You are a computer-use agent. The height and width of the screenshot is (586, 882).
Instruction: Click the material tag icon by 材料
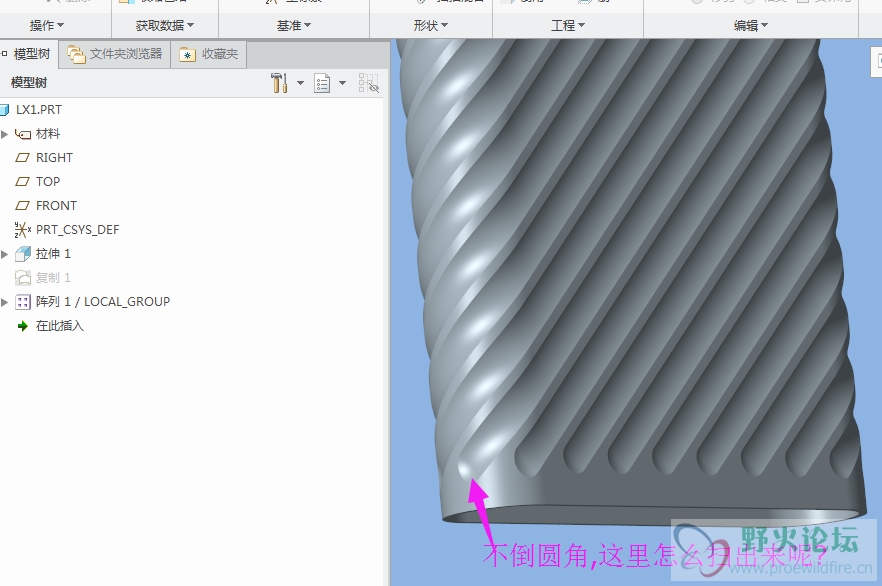22,134
